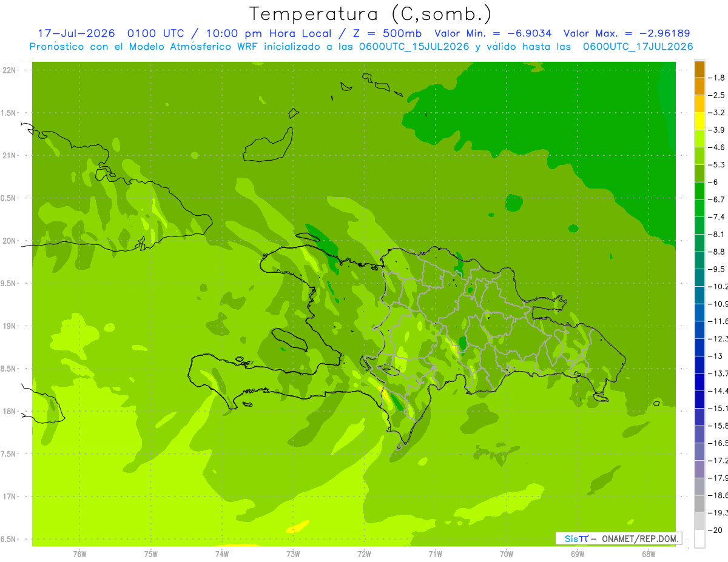728x562 pixels.
Task: Click the 'Valor Max. = -2.96189' readout
Action: (626, 33)
